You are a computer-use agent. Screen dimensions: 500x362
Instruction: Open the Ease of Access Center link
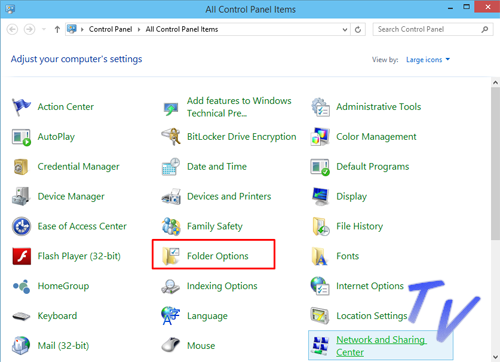click(82, 226)
